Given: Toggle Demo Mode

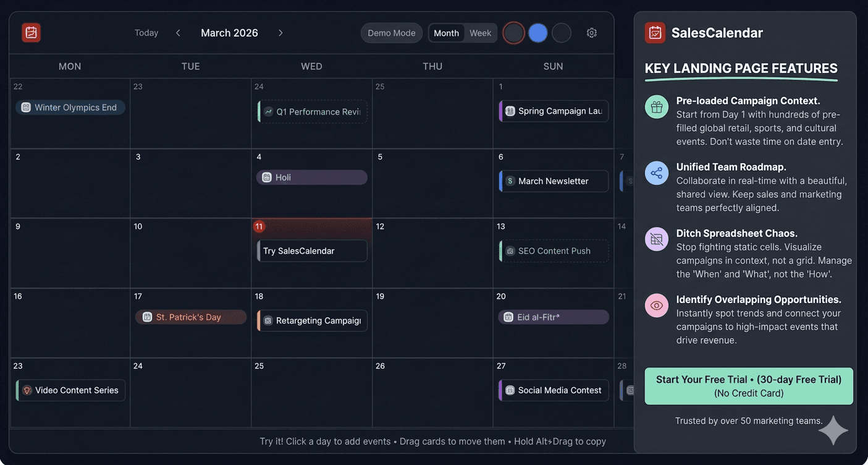Looking at the screenshot, I should [392, 33].
